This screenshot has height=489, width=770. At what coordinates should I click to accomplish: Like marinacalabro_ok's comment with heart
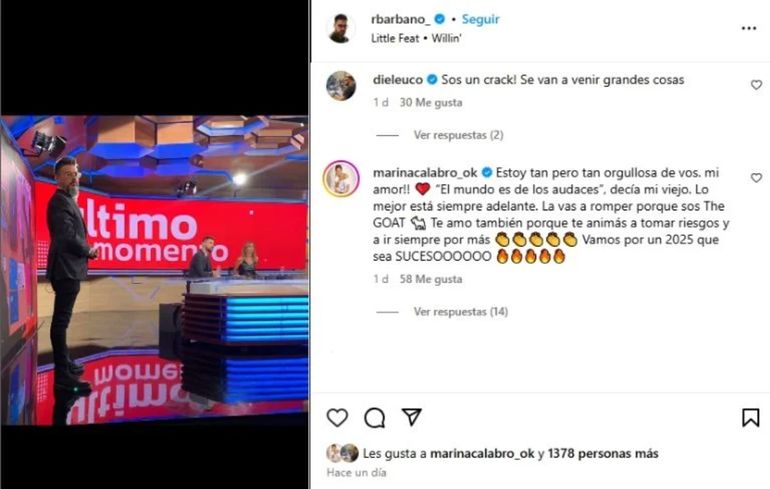click(x=756, y=178)
